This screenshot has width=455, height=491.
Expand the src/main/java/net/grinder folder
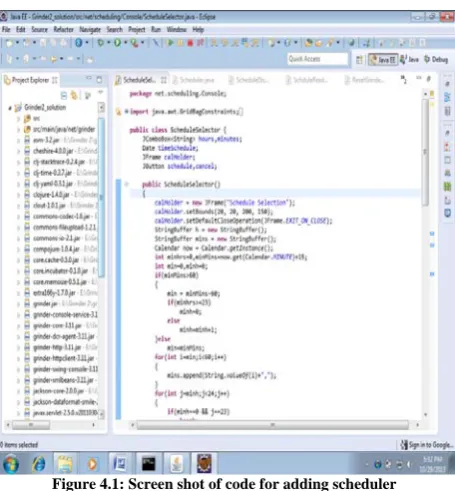pos(18,130)
